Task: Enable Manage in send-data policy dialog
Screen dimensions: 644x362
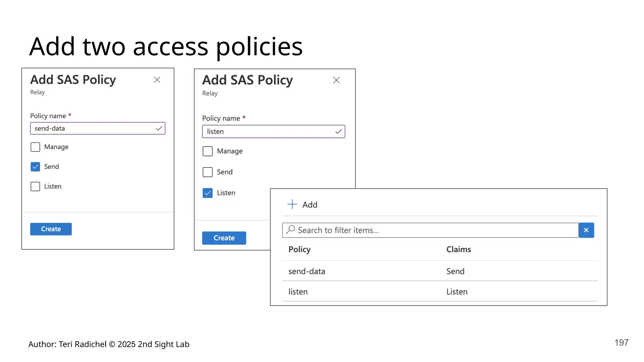Action: pyautogui.click(x=35, y=147)
